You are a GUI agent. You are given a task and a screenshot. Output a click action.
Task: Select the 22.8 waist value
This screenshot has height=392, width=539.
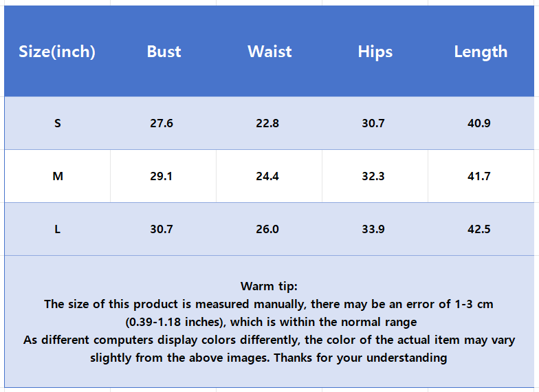pos(267,124)
